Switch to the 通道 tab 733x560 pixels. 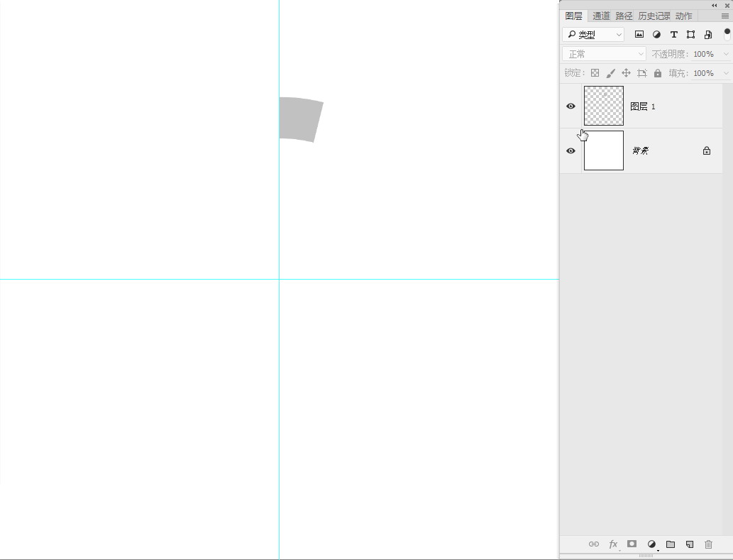point(601,16)
